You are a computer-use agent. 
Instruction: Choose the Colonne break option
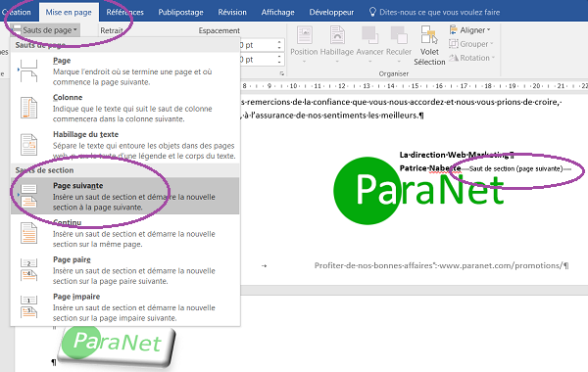pyautogui.click(x=125, y=108)
